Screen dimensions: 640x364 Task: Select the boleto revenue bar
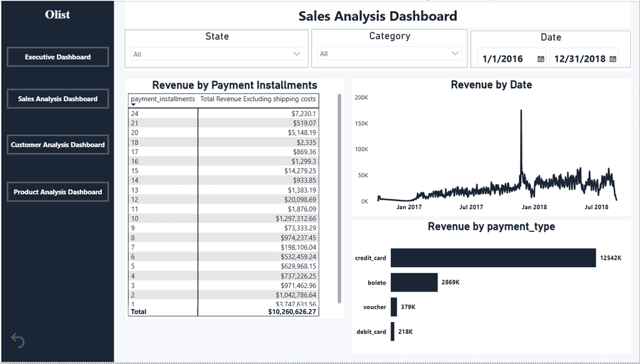(414, 282)
